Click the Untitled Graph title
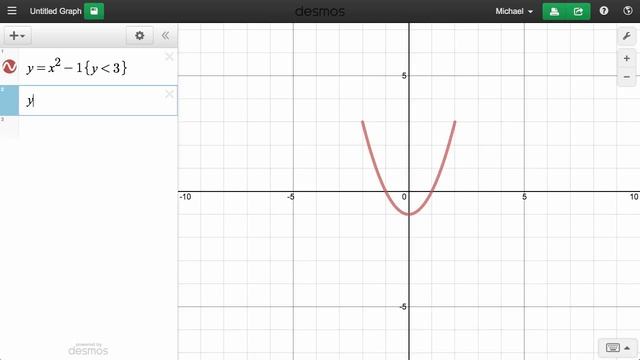This screenshot has height=360, width=640. pyautogui.click(x=56, y=11)
